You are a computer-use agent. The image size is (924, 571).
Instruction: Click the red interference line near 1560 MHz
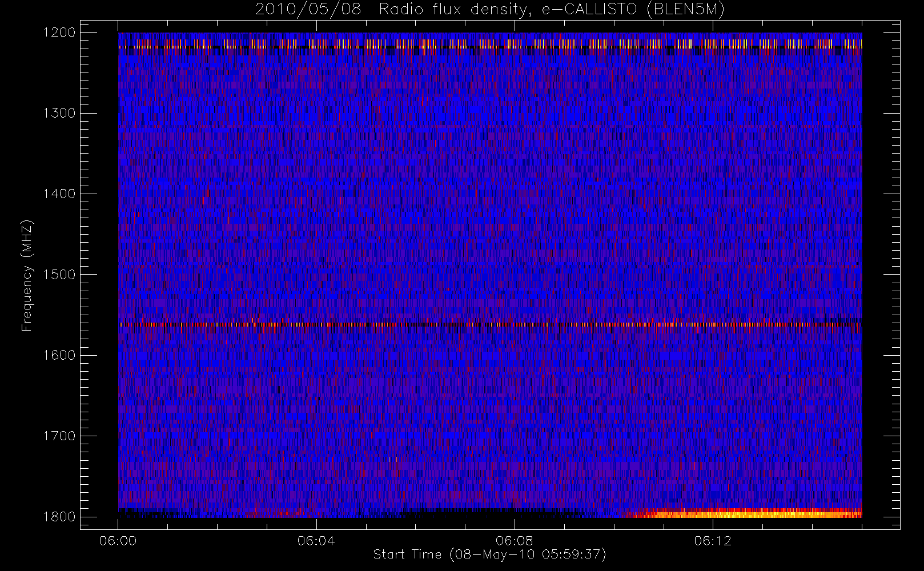tap(490, 324)
